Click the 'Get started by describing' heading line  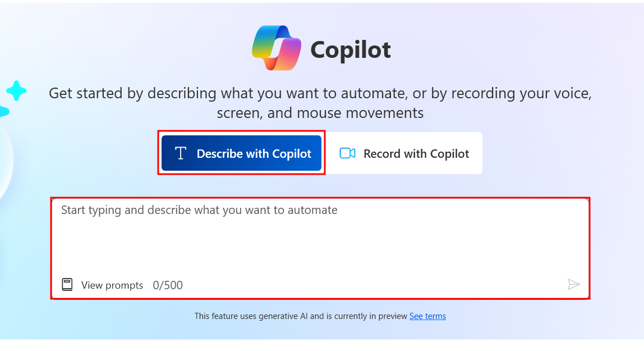coord(320,93)
